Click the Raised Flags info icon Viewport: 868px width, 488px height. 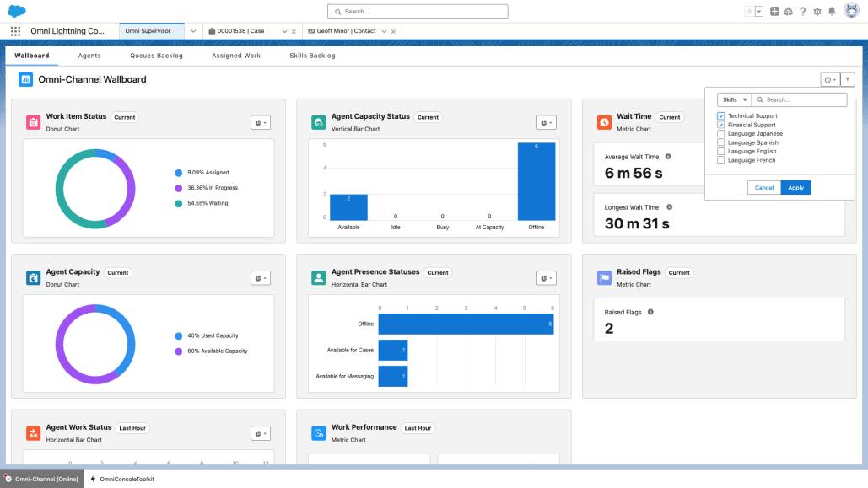(650, 312)
